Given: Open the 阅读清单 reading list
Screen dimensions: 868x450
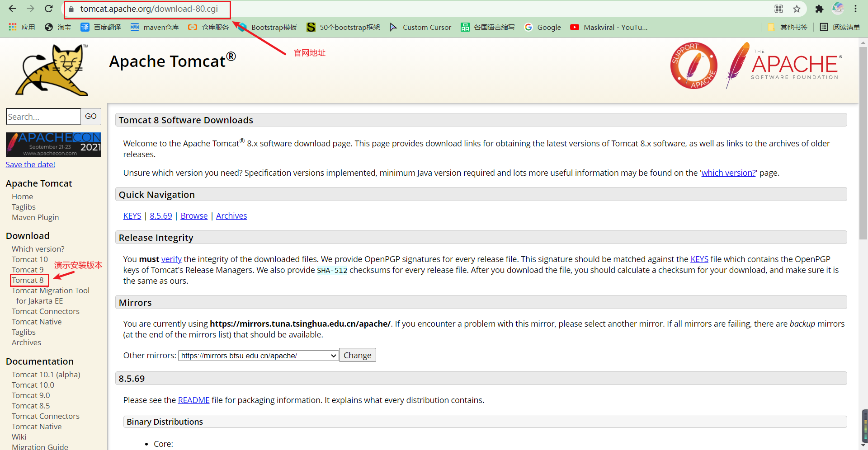Looking at the screenshot, I should (x=840, y=27).
